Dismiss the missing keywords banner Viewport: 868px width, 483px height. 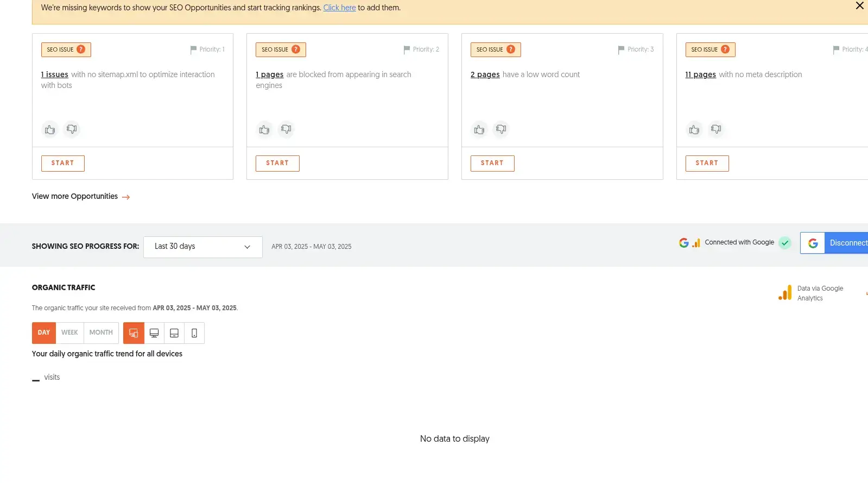click(x=859, y=6)
